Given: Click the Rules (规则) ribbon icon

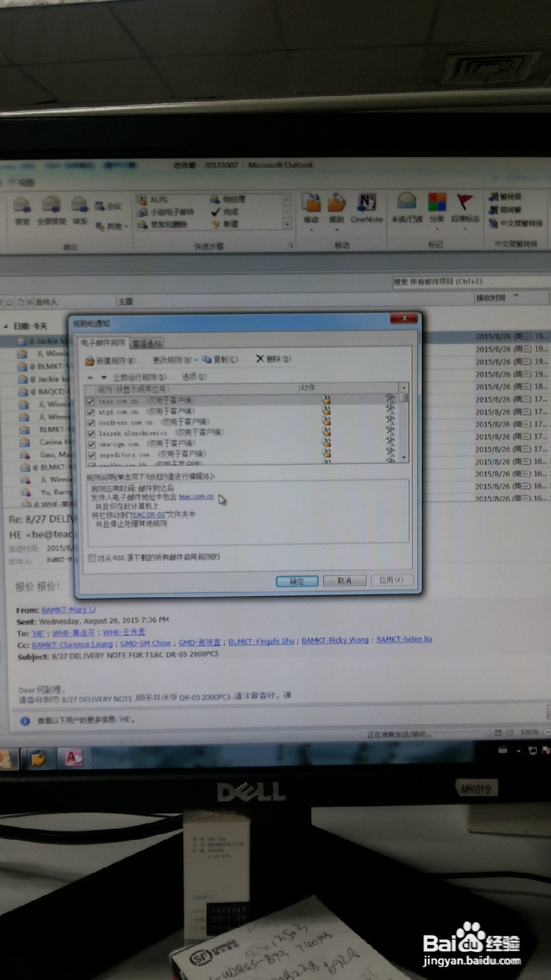Looking at the screenshot, I should tap(336, 203).
